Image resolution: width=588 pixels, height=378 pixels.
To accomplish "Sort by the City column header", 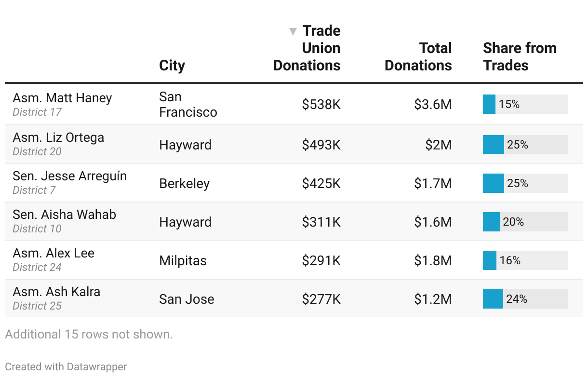I will pyautogui.click(x=172, y=65).
